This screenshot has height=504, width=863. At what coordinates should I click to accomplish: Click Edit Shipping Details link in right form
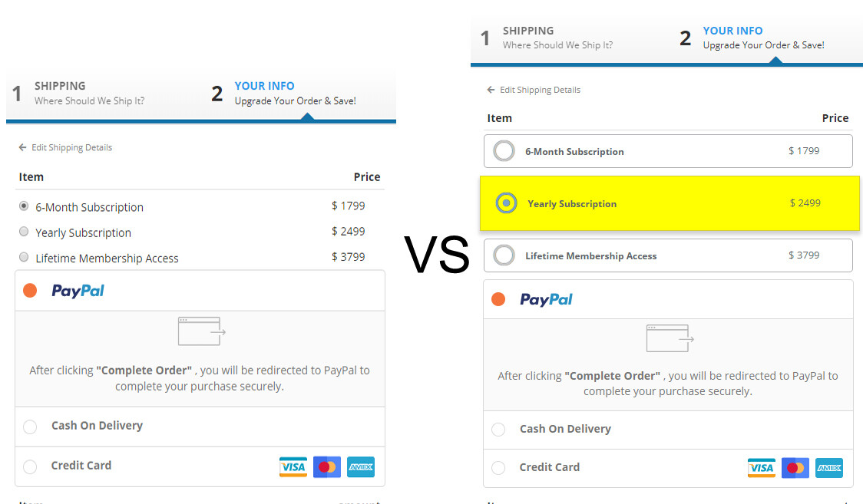[x=539, y=91]
